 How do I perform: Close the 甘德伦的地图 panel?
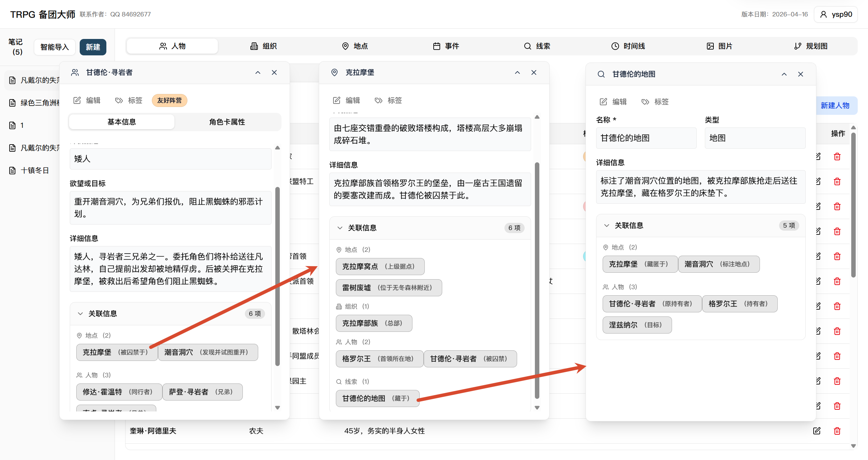(x=801, y=74)
